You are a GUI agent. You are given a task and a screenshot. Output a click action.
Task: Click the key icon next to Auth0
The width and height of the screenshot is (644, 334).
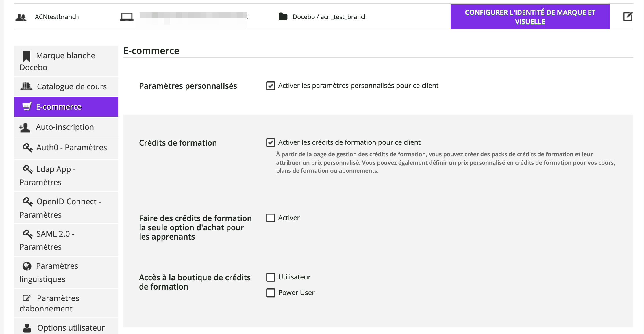[x=27, y=148]
